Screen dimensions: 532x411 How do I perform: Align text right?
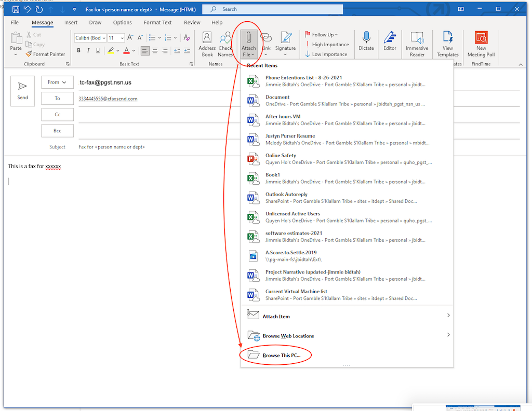point(165,51)
